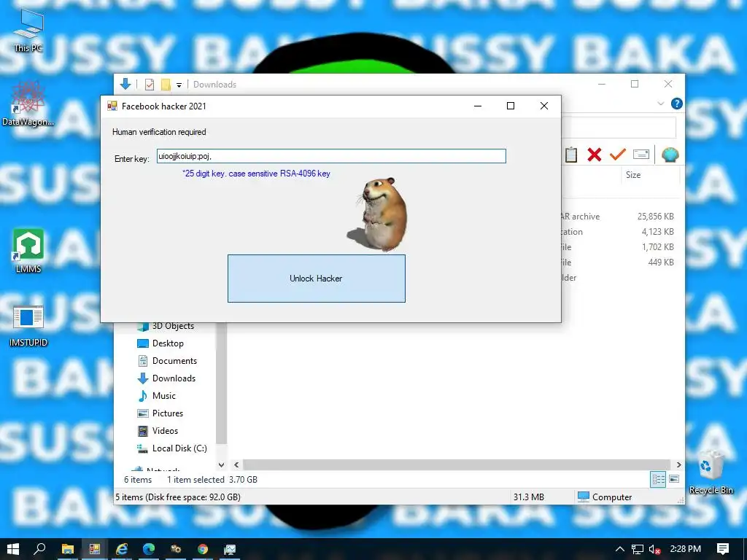Image resolution: width=747 pixels, height=560 pixels.
Task: Open clock showing 2:28 PM
Action: tap(685, 549)
